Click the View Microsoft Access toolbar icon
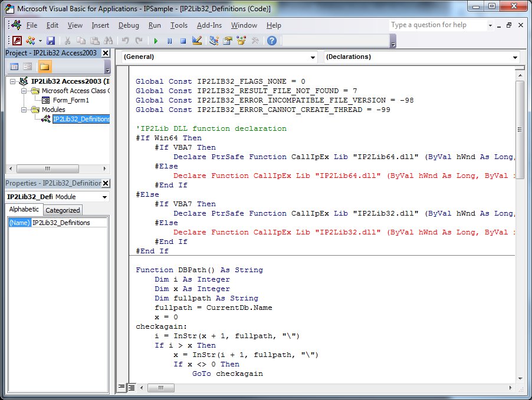 pos(17,41)
